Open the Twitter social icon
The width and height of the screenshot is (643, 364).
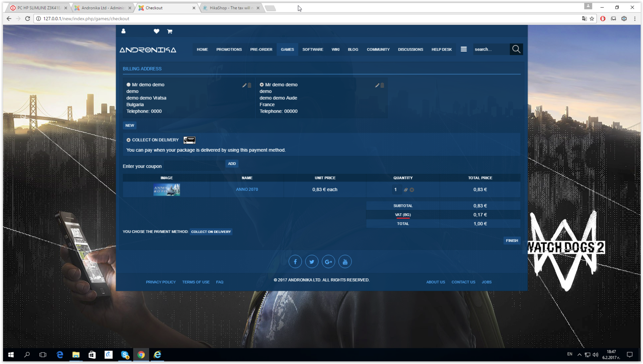coord(312,262)
